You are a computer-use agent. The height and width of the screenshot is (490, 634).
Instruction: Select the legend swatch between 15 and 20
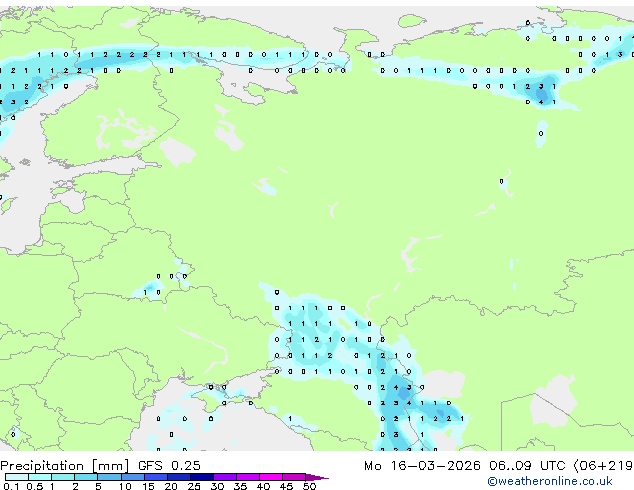[x=156, y=477]
